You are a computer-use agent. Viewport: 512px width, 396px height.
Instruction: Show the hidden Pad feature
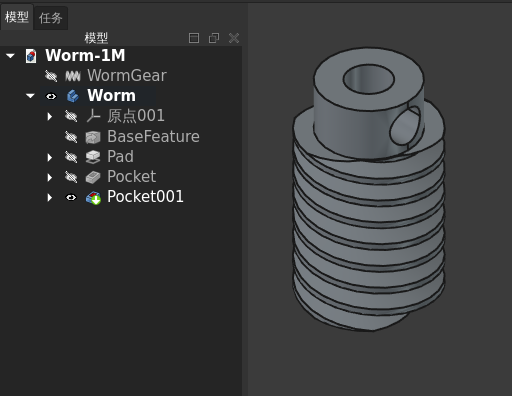(71, 157)
